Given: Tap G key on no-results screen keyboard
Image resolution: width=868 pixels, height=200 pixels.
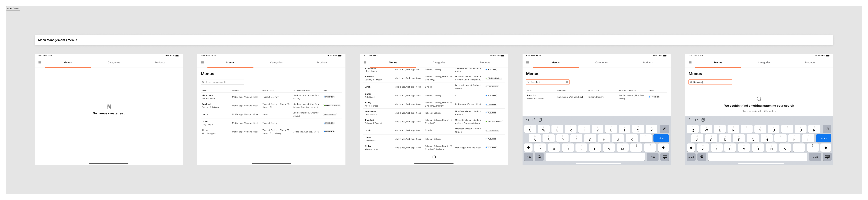Looking at the screenshot, I should point(752,138).
